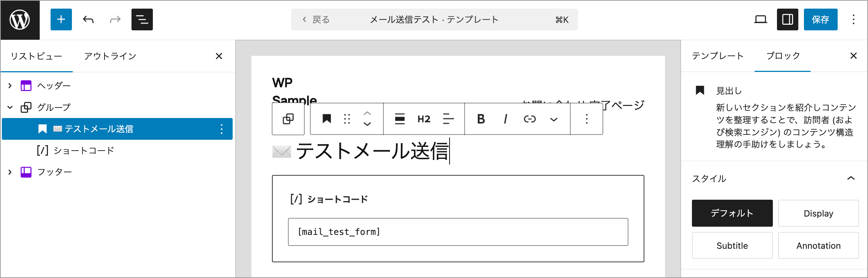The width and height of the screenshot is (868, 278).
Task: Toggle the list view document overview
Action: [142, 19]
